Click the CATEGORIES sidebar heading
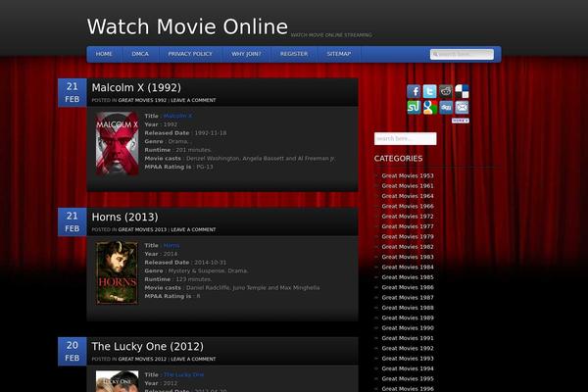This screenshot has height=392, width=588. click(x=398, y=159)
